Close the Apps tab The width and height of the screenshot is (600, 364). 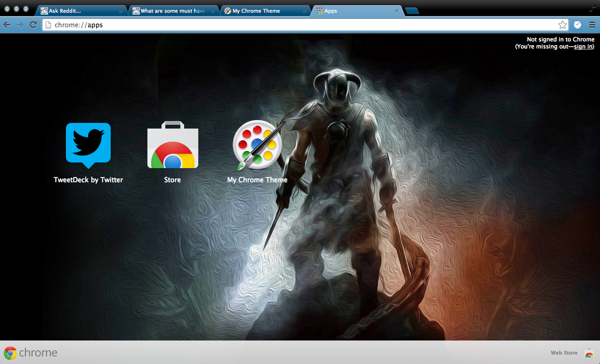(x=397, y=11)
